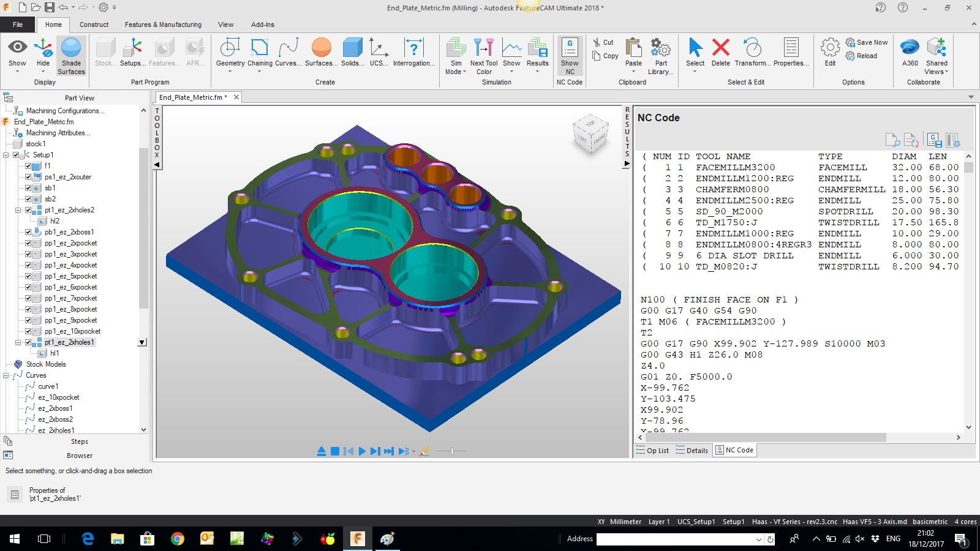Open the Surfaces tool
Viewport: 980px width, 551px height.
coord(322,53)
